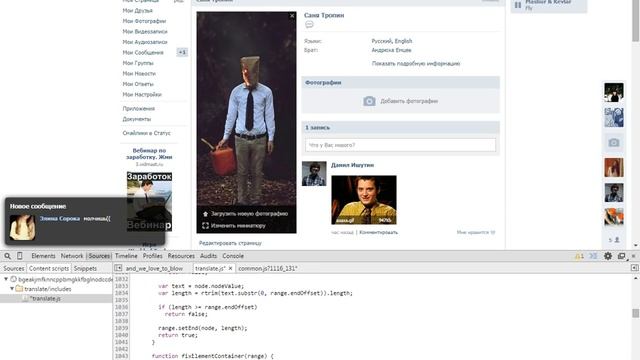Collapse the extension ID tree node

6,279
